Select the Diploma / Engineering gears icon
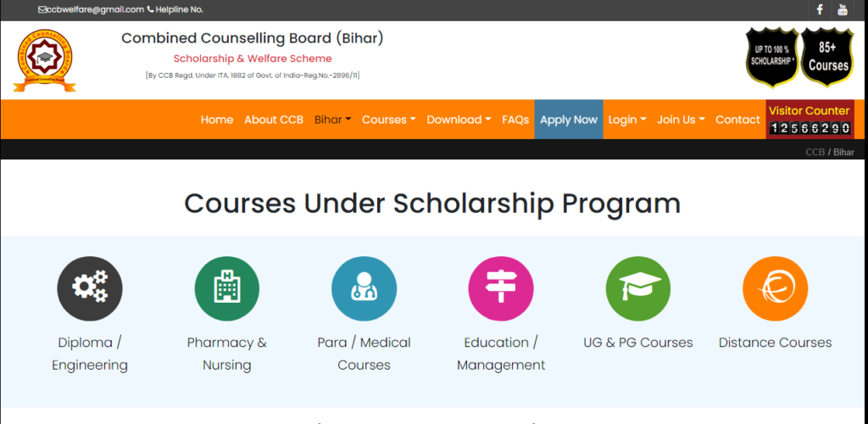Image resolution: width=868 pixels, height=424 pixels. coord(90,289)
